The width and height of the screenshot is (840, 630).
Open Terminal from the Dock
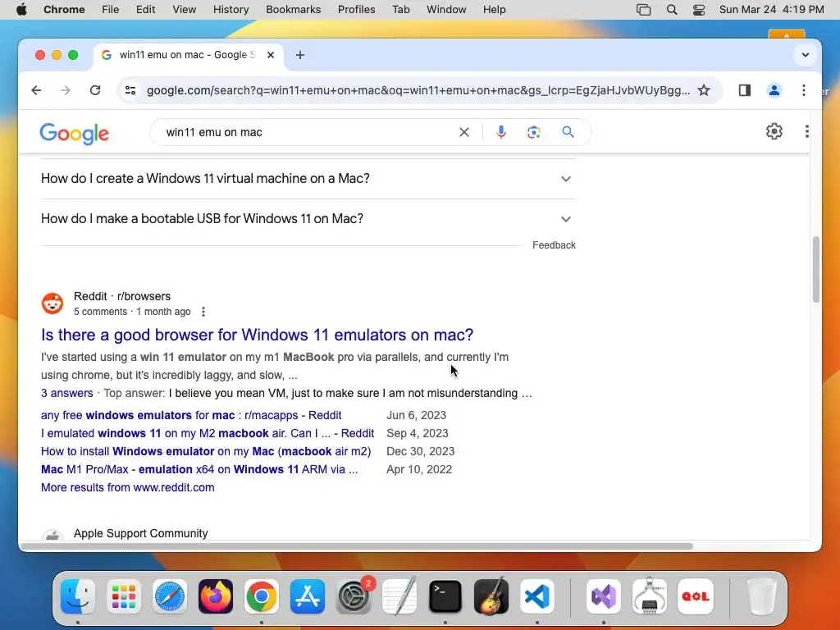pos(445,596)
